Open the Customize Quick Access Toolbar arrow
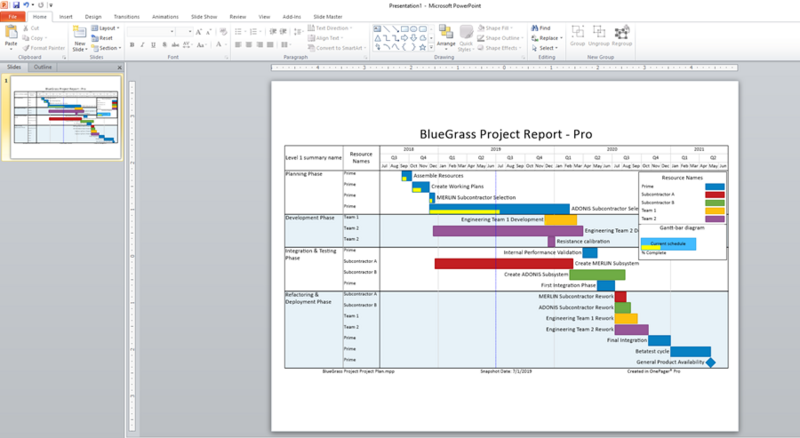800x438 pixels. click(x=51, y=5)
